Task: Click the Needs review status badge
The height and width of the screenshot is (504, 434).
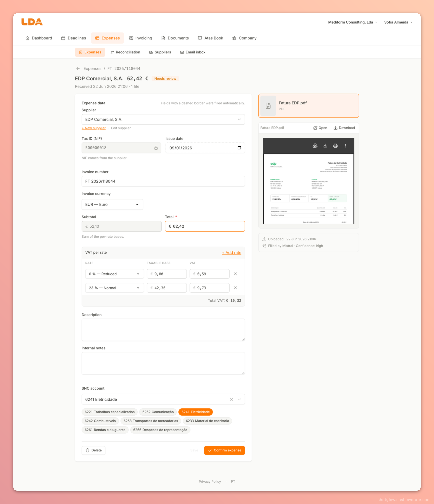Action: point(165,79)
